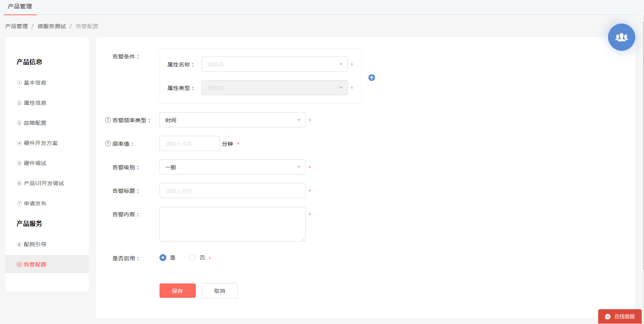Click the 频率值 input field
644x324 pixels.
190,143
